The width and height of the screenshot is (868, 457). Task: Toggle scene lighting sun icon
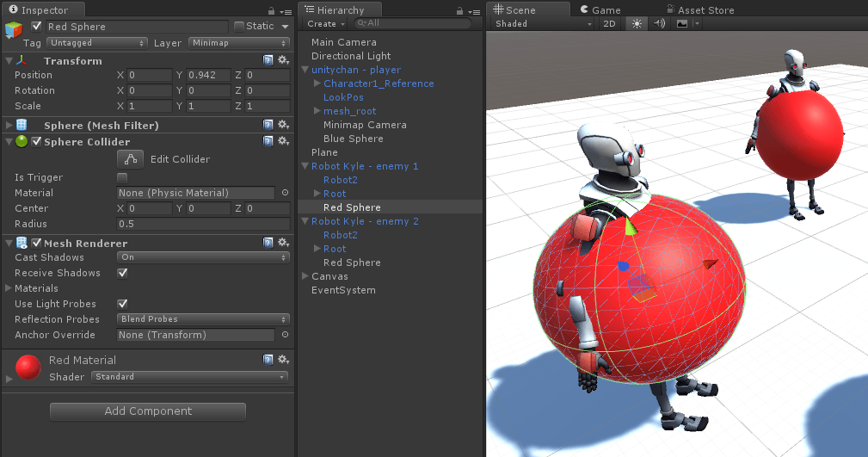point(637,24)
